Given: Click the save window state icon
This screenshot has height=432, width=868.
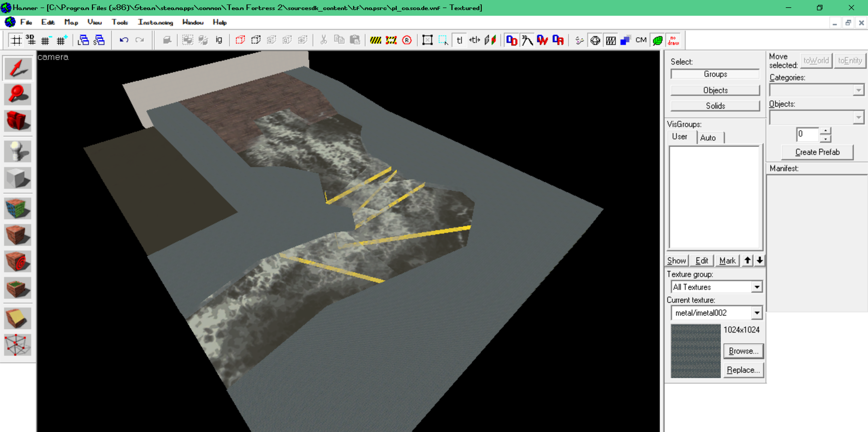Looking at the screenshot, I should point(99,40).
